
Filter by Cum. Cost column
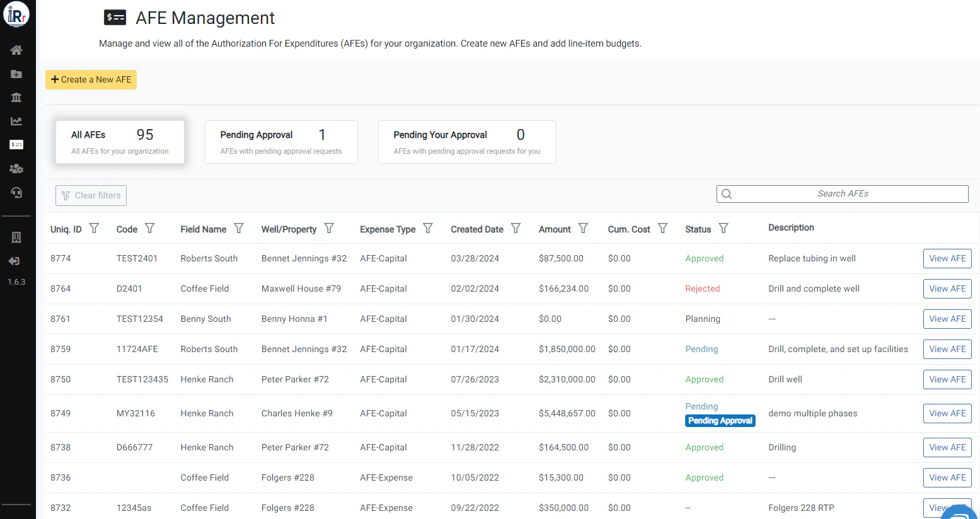tap(662, 228)
